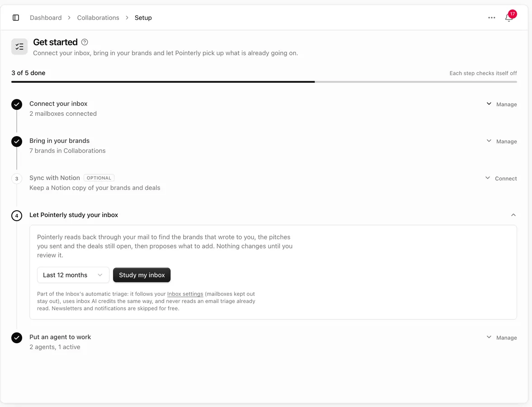Click the Connect your inbox title

tap(58, 104)
